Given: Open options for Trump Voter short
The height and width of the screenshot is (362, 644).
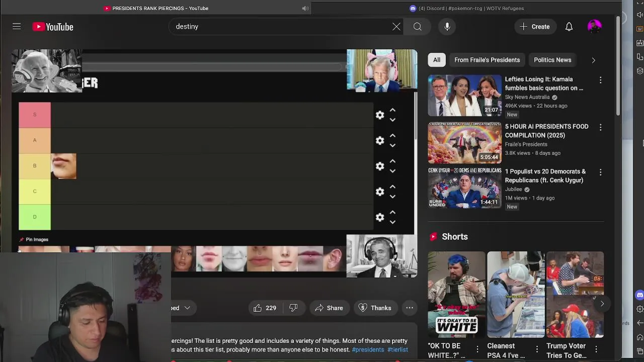Looking at the screenshot, I should coord(596,349).
